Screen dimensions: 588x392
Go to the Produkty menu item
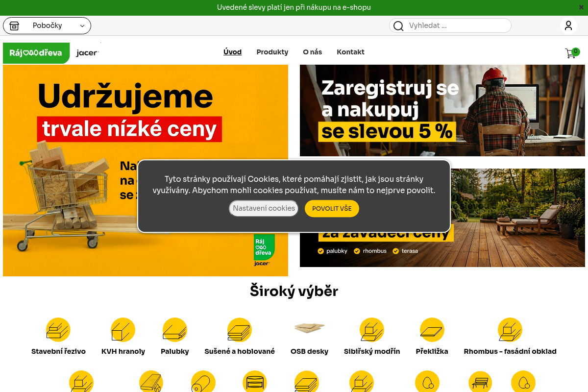click(272, 52)
